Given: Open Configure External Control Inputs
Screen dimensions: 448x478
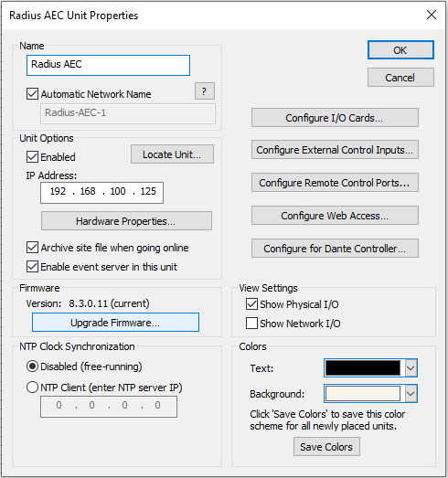Looking at the screenshot, I should pos(335,150).
